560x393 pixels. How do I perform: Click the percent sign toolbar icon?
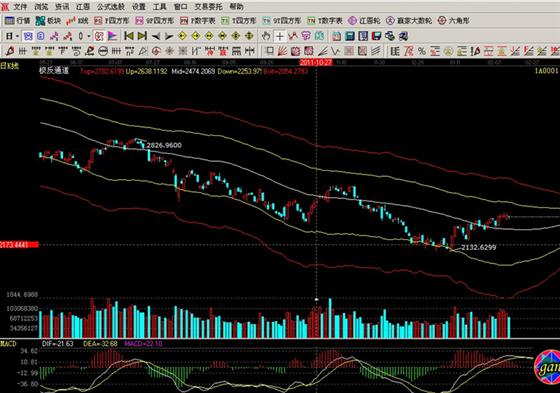pos(421,51)
